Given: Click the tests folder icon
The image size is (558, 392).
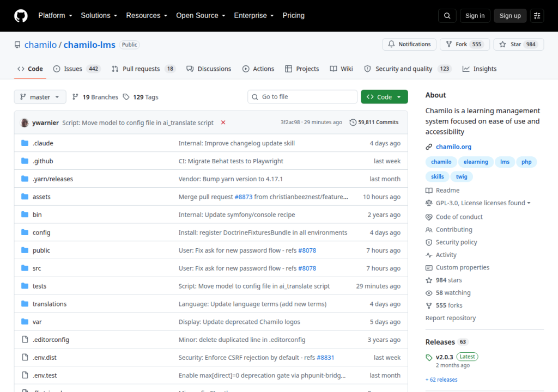Looking at the screenshot, I should [25, 286].
